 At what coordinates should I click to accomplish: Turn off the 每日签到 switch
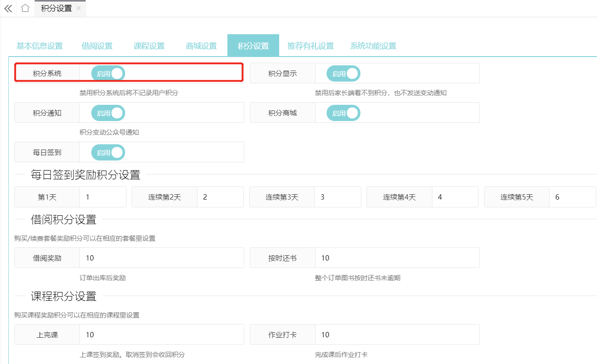coord(108,153)
